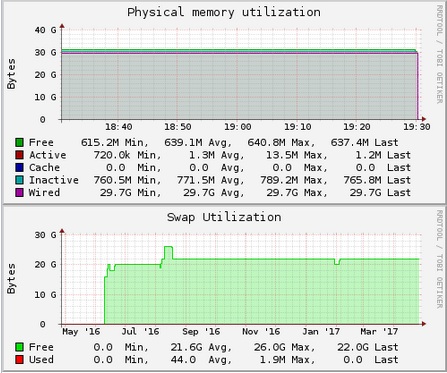
Task: Click the Jan '17 axis label
Action: 321,332
